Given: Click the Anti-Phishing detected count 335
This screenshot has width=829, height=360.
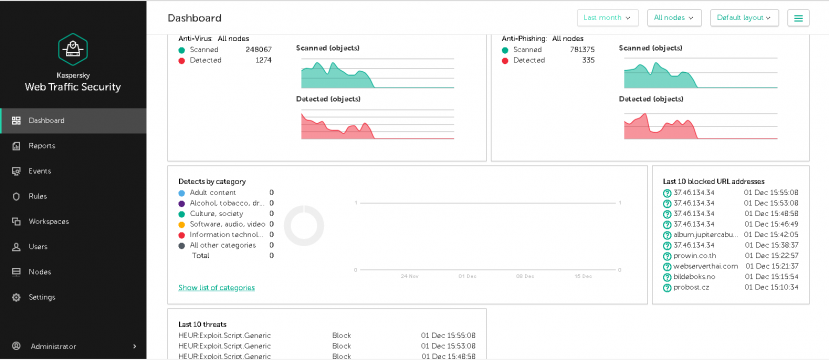Looking at the screenshot, I should [588, 61].
